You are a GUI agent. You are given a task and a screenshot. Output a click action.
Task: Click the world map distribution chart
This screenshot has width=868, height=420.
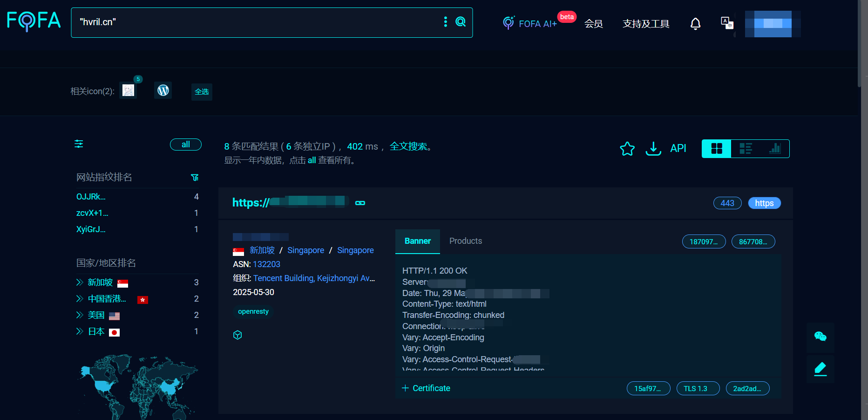137,387
